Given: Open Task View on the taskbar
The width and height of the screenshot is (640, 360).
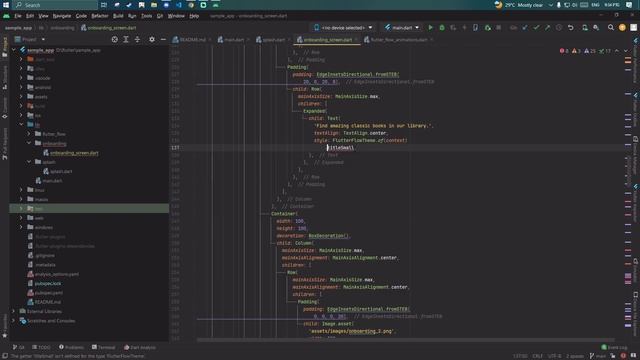Looking at the screenshot, I should (104, 5).
